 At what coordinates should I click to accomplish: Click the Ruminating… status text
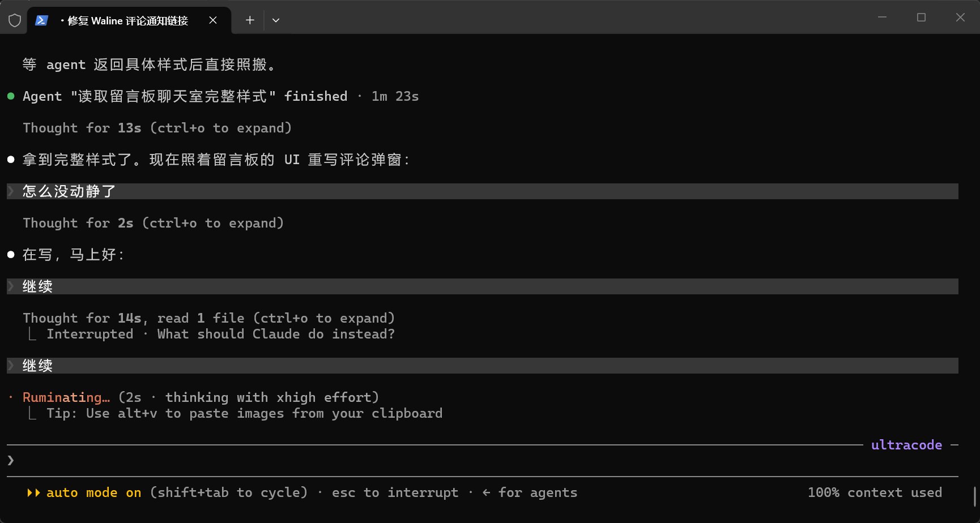pos(66,397)
